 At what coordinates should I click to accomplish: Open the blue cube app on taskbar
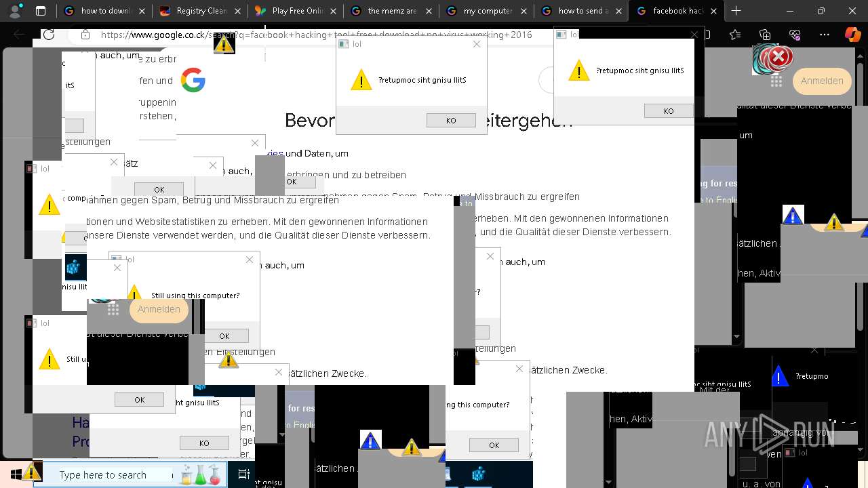[x=479, y=474]
